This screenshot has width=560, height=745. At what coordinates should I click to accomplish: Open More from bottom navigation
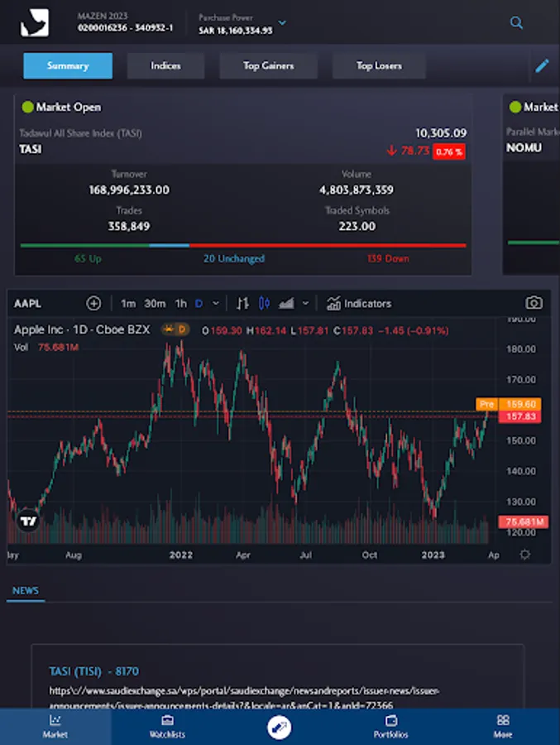pyautogui.click(x=503, y=727)
